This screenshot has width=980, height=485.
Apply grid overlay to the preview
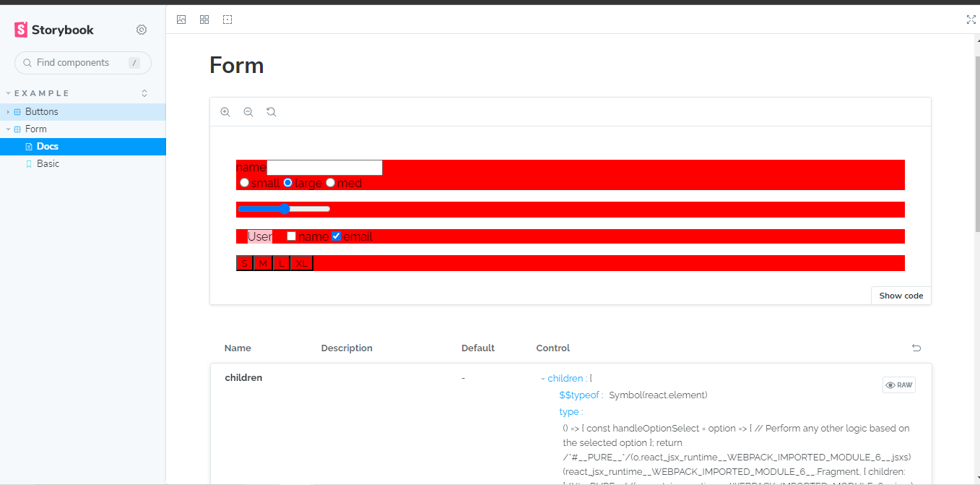204,20
